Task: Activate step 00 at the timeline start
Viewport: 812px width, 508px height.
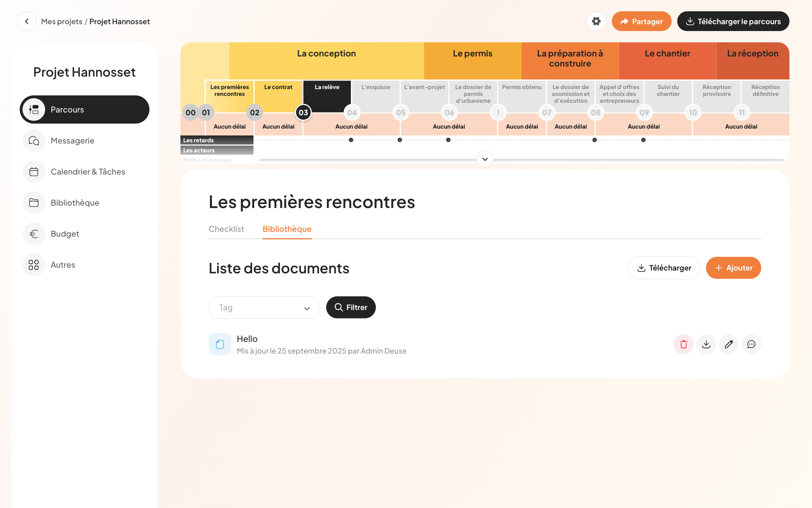Action: tap(190, 112)
